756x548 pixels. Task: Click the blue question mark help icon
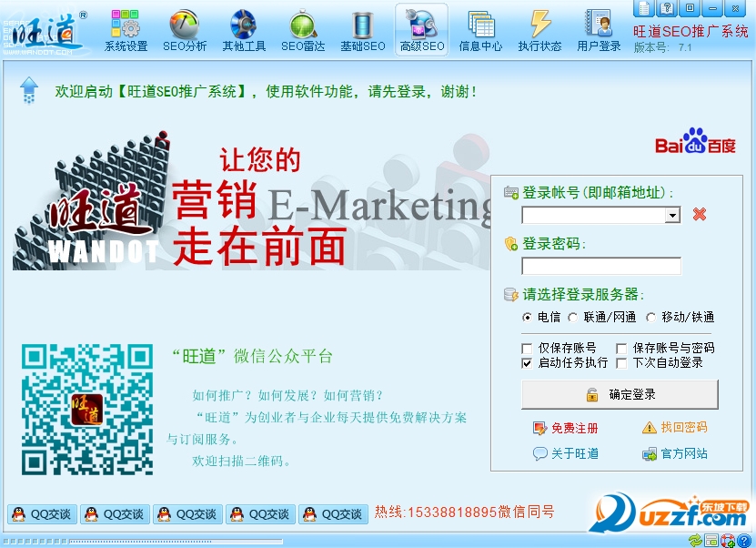coord(743,541)
